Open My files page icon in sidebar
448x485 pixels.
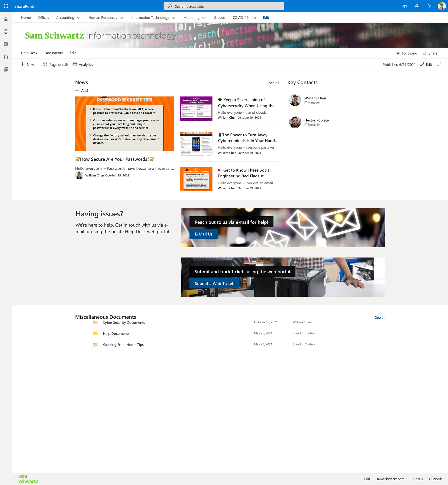(6, 57)
